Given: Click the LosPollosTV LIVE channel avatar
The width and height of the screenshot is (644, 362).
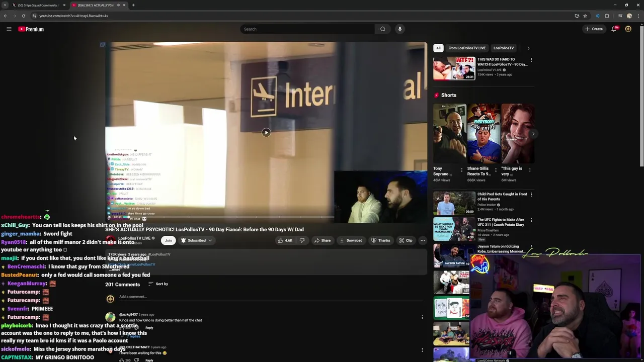Looking at the screenshot, I should pos(111,240).
